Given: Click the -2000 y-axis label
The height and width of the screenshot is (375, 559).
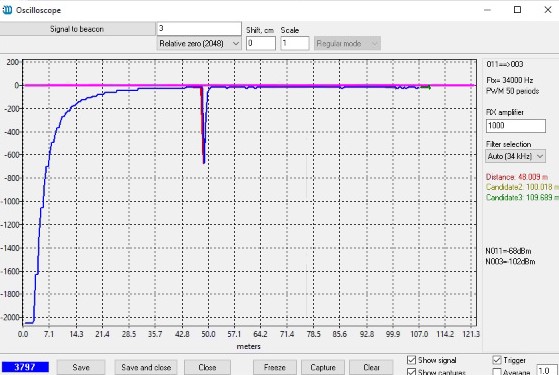Looking at the screenshot, I should pyautogui.click(x=10, y=317).
